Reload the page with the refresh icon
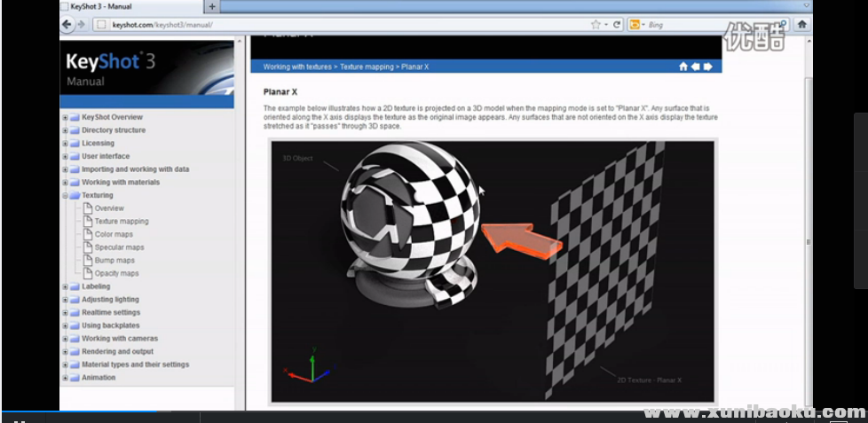The width and height of the screenshot is (868, 423). coord(617,25)
